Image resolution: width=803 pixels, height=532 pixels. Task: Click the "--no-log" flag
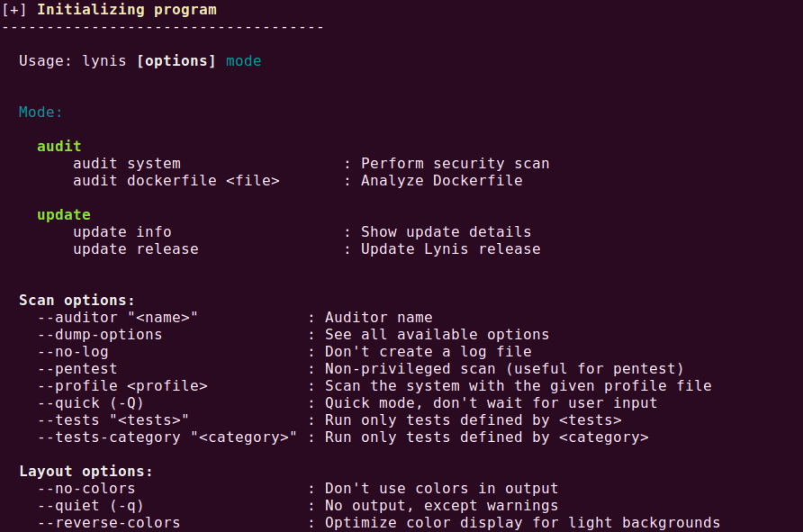(x=73, y=351)
